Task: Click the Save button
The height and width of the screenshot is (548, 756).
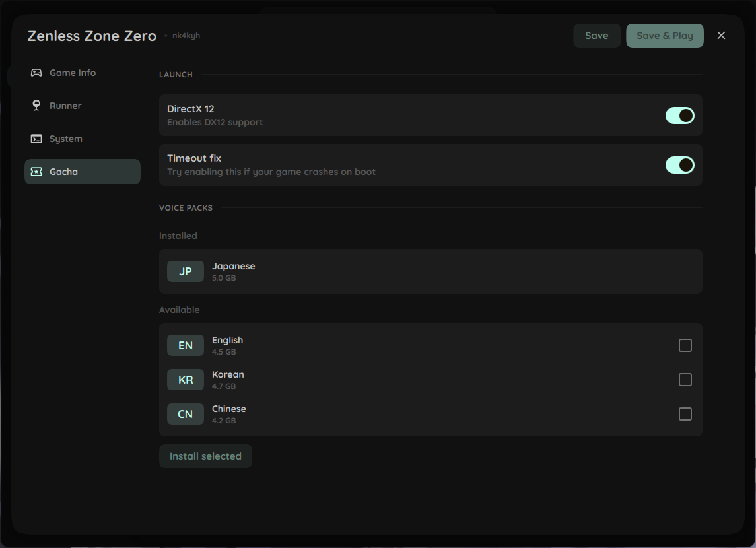Action: 597,36
